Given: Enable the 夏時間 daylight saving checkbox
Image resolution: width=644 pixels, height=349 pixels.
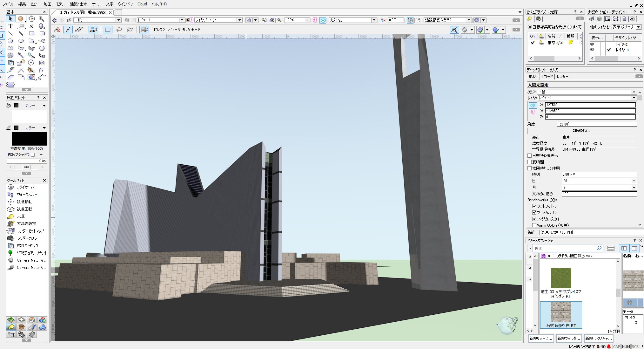Looking at the screenshot, I should pos(530,162).
